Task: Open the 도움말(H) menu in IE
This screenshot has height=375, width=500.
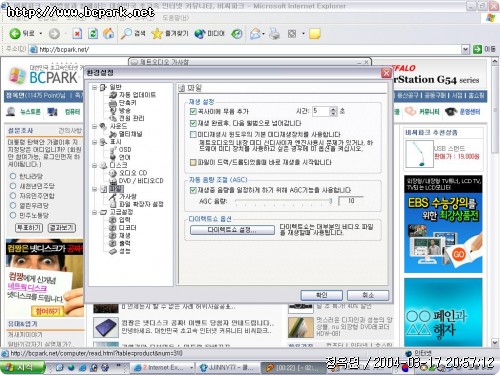Action: point(175,18)
